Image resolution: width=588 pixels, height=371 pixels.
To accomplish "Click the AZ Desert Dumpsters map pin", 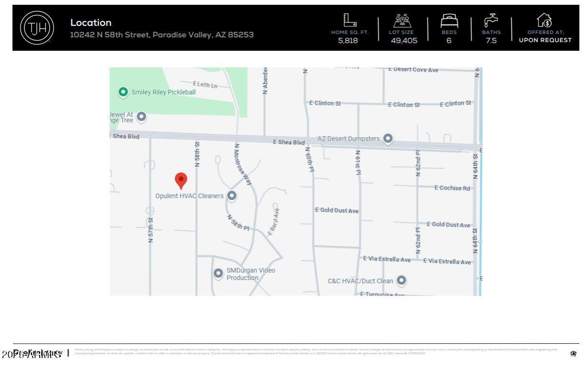I will coord(388,138).
